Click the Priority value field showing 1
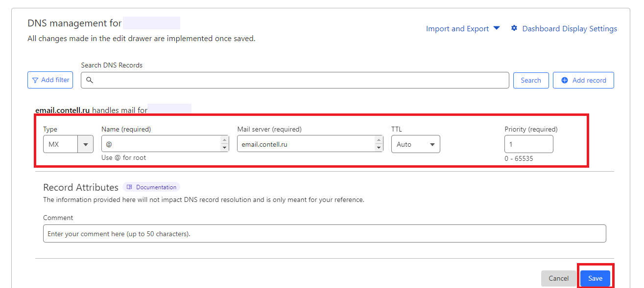Screen dimensions: 644x288 point(529,144)
